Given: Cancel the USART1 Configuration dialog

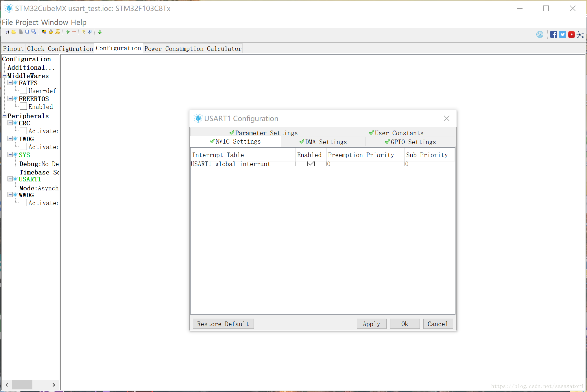Looking at the screenshot, I should pyautogui.click(x=438, y=324).
